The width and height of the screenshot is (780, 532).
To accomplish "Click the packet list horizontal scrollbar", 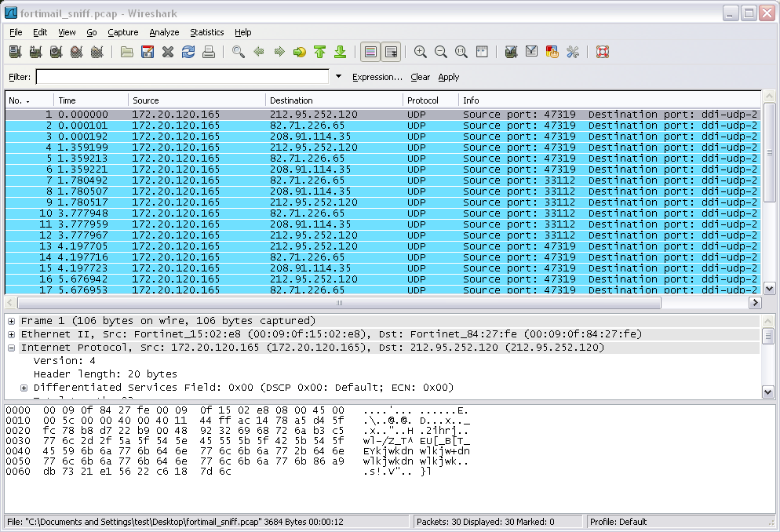I will coord(339,303).
